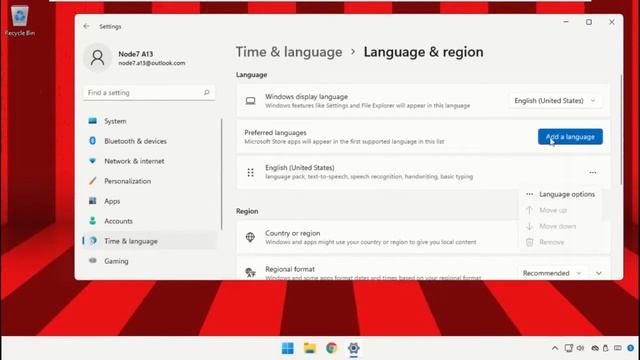Open Bluetooth & devices category

click(149, 141)
